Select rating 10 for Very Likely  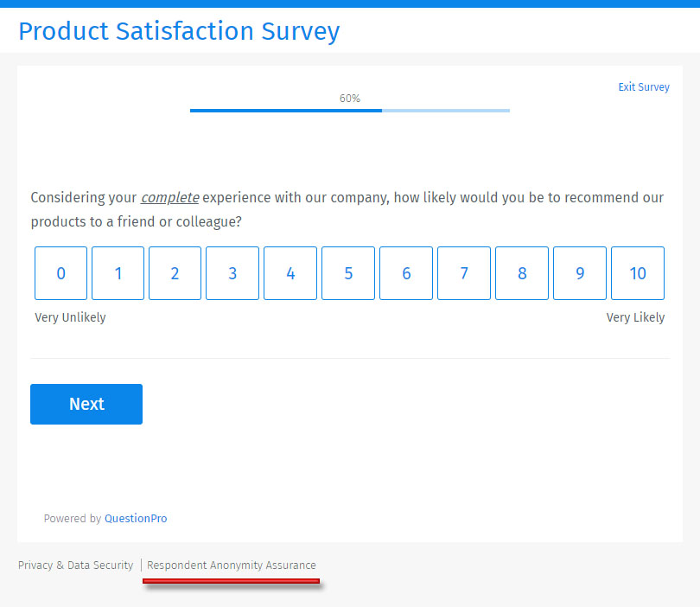point(637,272)
